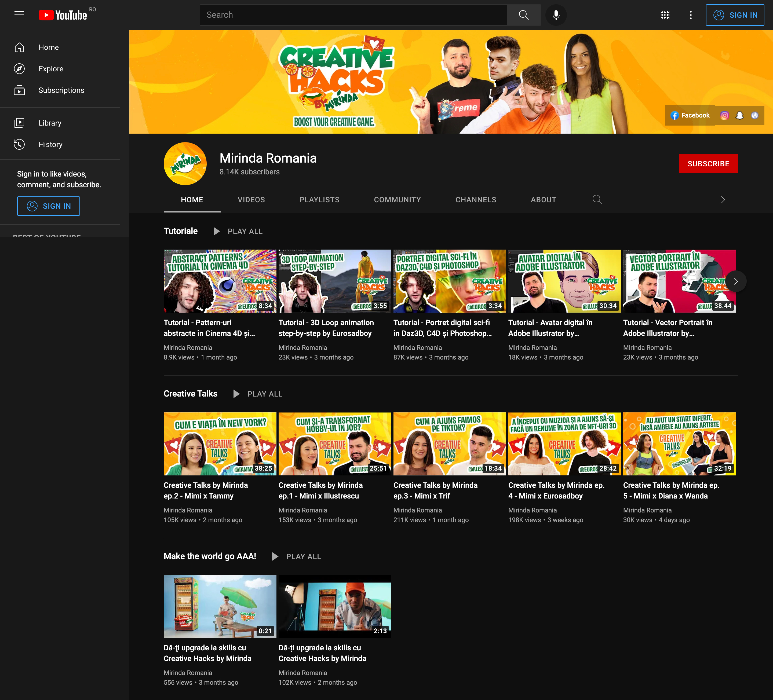The width and height of the screenshot is (773, 700).
Task: Click the search magnifier button
Action: pos(523,15)
